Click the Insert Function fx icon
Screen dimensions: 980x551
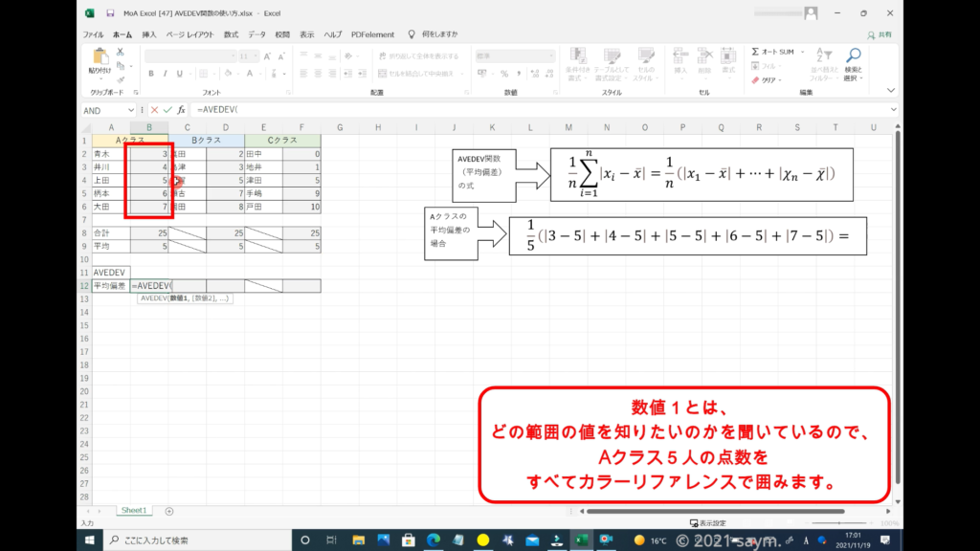click(181, 110)
